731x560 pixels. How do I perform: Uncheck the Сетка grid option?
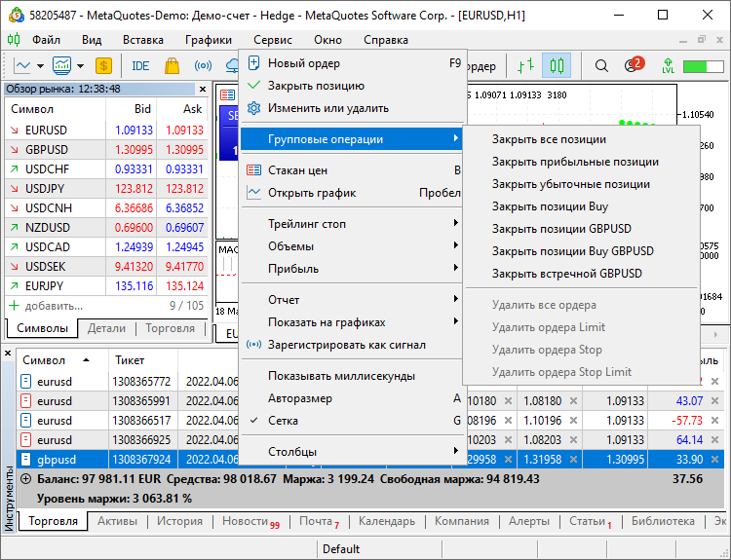(353, 421)
